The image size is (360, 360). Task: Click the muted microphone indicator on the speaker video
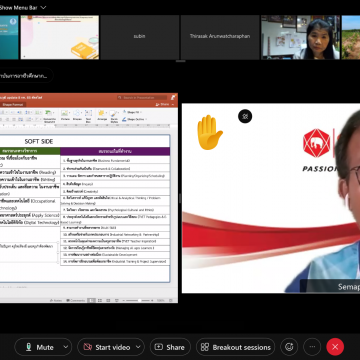(245, 116)
